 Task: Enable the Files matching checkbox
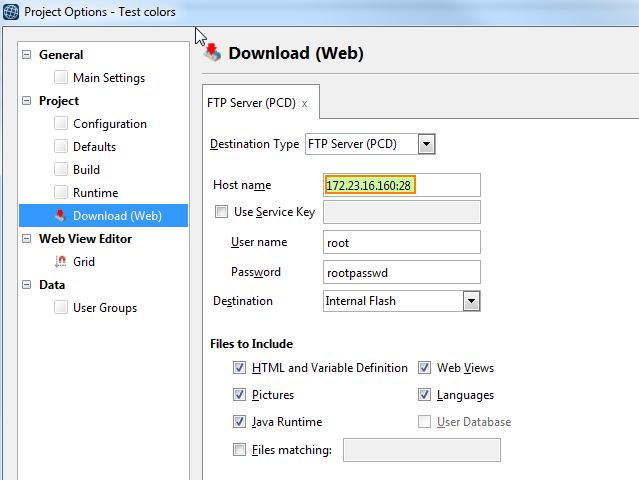point(239,449)
